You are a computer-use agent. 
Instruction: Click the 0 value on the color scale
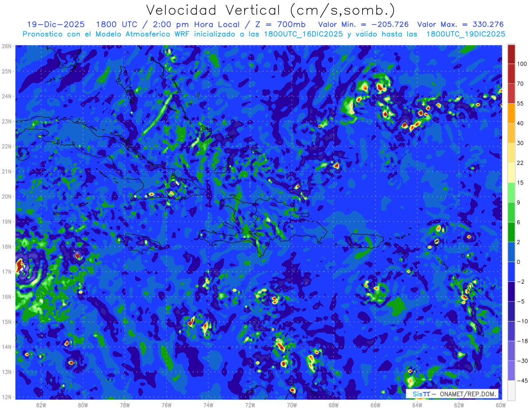pos(519,262)
